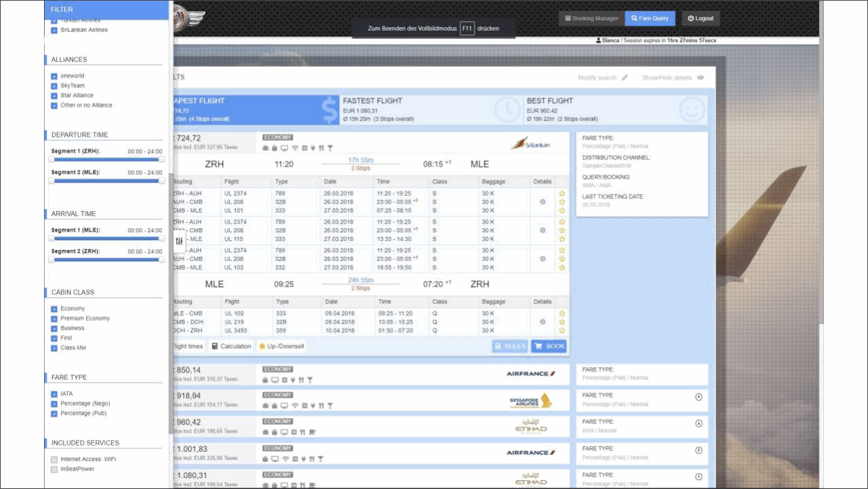The image size is (868, 489).
Task: Click the filter sliders icon on the panel edge
Action: [179, 241]
